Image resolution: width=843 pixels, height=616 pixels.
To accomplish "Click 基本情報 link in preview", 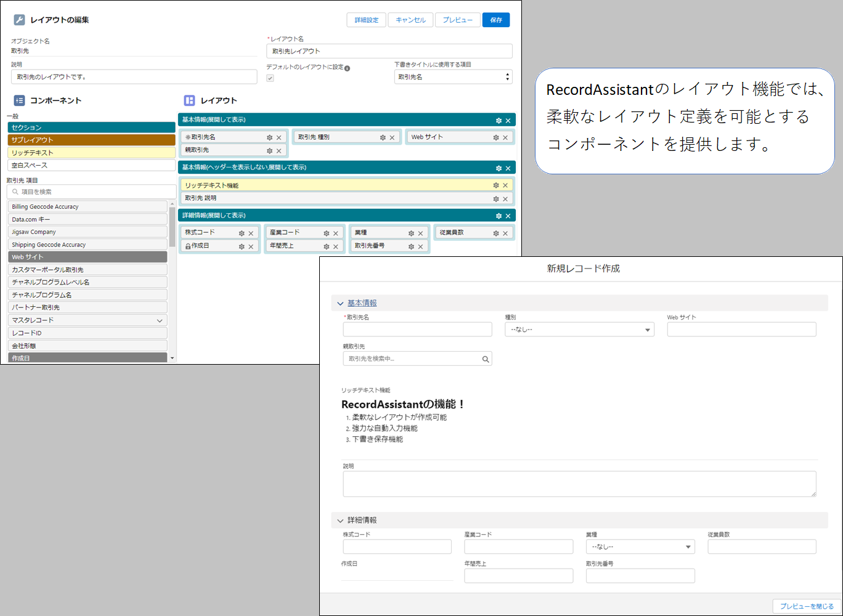I will [x=362, y=303].
